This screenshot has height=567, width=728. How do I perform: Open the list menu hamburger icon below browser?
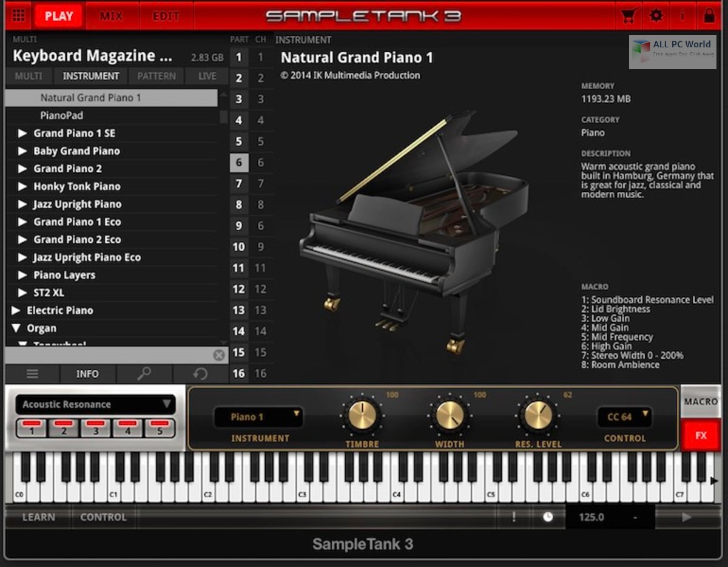click(32, 374)
